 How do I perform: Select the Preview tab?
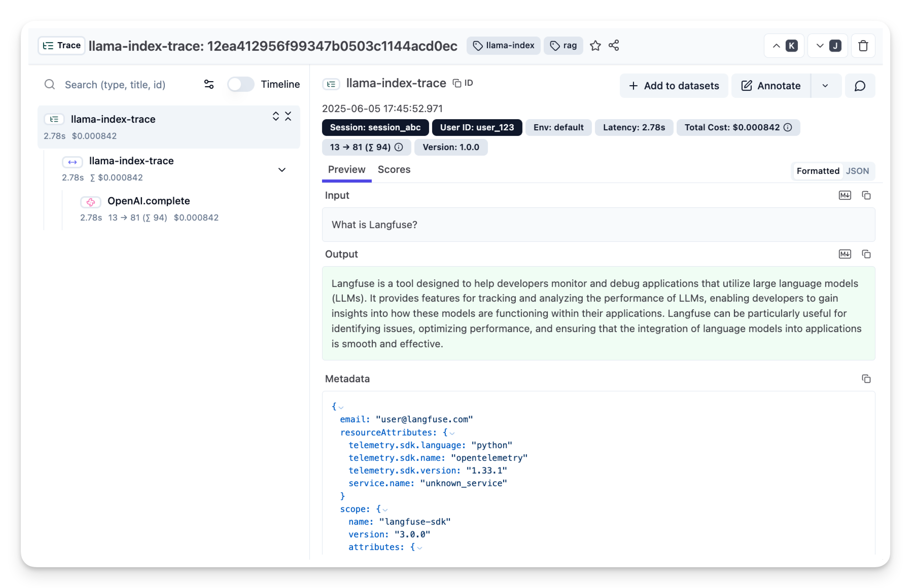coord(346,169)
